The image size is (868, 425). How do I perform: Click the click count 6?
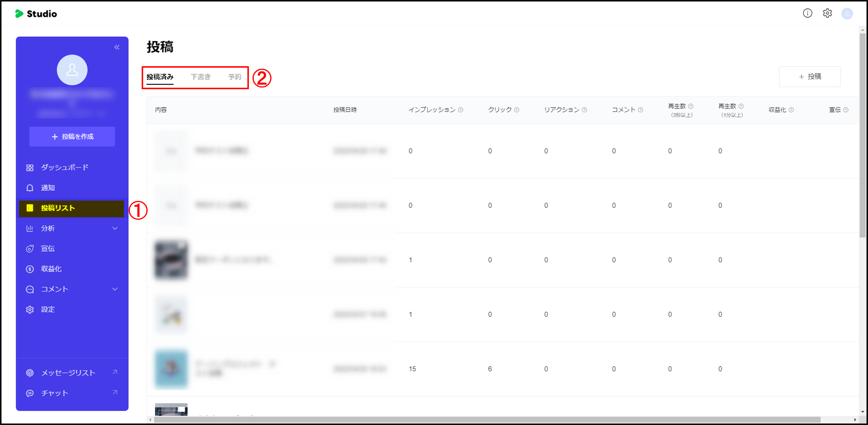[x=490, y=369]
